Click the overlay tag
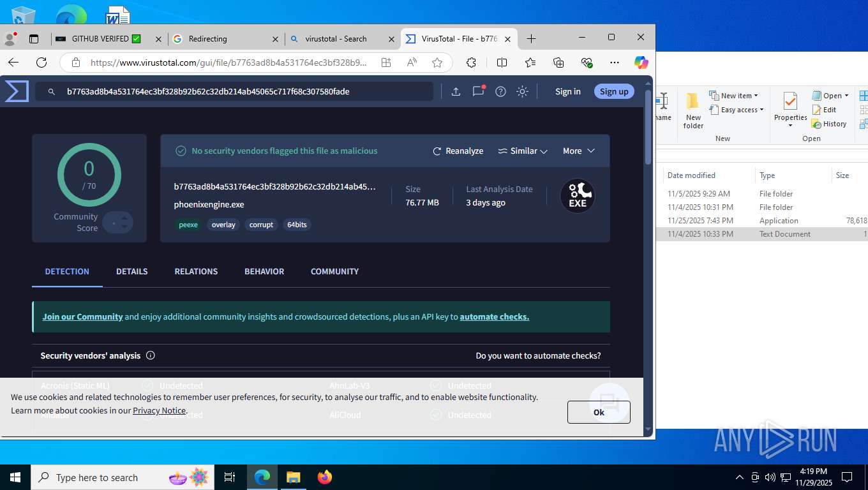868x490 pixels. pyautogui.click(x=223, y=225)
